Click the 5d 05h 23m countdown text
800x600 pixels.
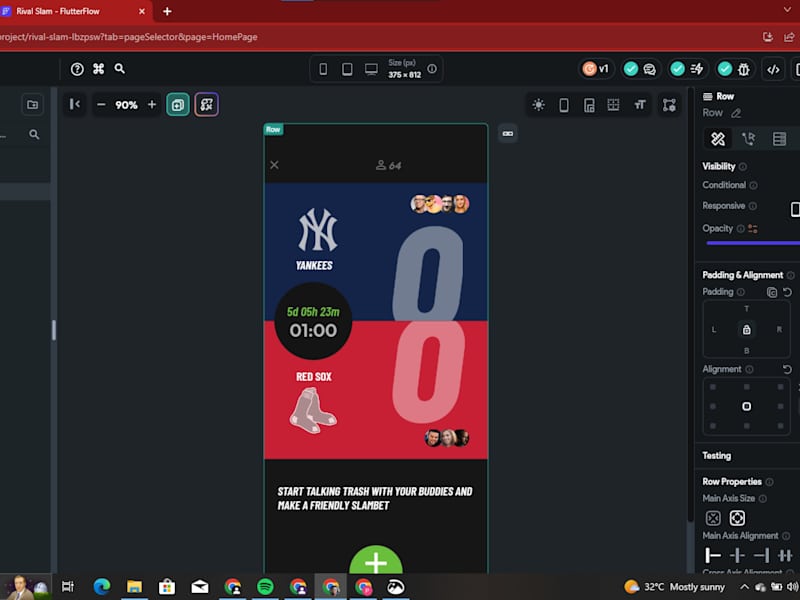point(313,312)
